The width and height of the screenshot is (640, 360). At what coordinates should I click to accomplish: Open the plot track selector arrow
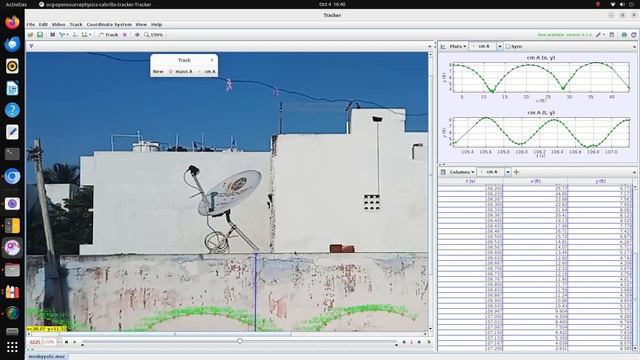pyautogui.click(x=500, y=47)
